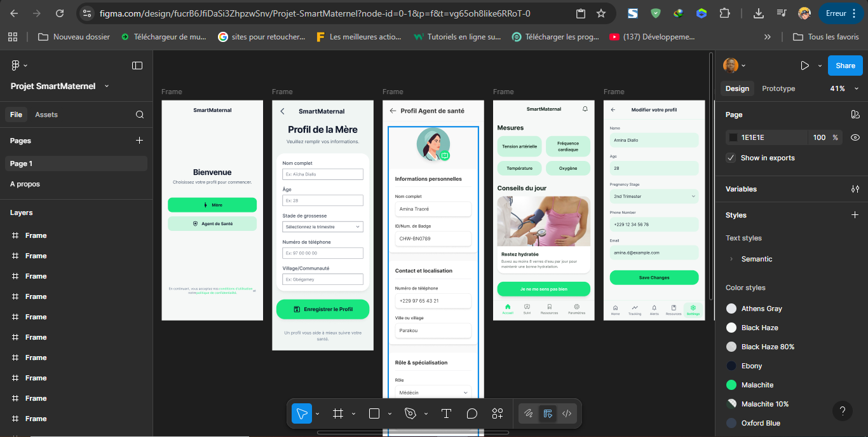The height and width of the screenshot is (437, 868).
Task: Open the Chrome extensions puzzle icon
Action: (724, 13)
